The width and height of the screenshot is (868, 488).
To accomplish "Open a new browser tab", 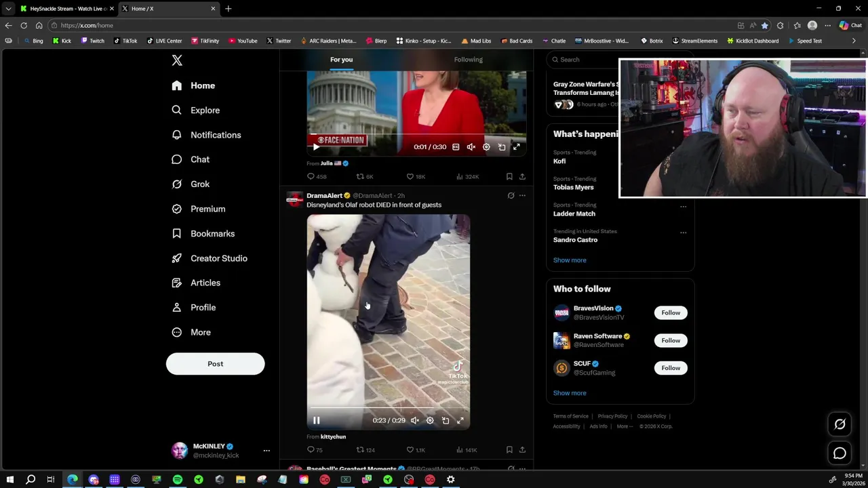I will tap(228, 9).
